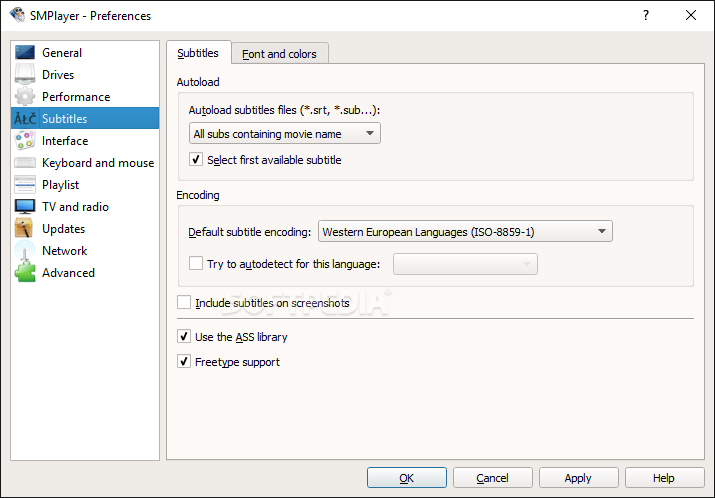The width and height of the screenshot is (715, 498).
Task: Open the Autoload subtitles files dropdown
Action: [x=285, y=134]
